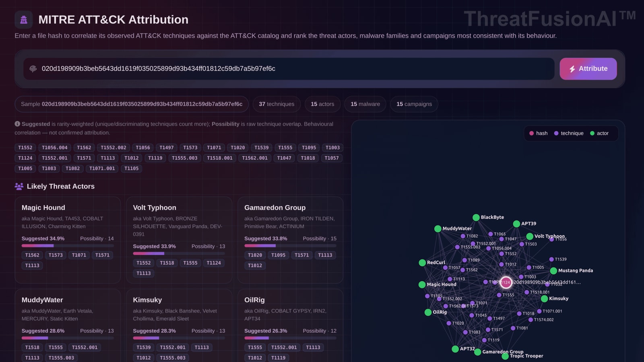Click the info icon beside Suggested note
Viewport: 644px width, 362px height.
click(17, 124)
